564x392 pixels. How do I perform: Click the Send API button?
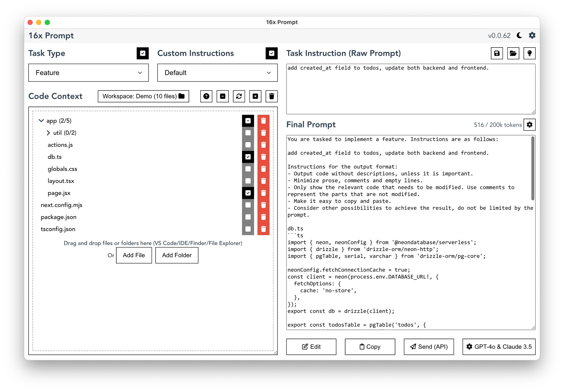(428, 346)
